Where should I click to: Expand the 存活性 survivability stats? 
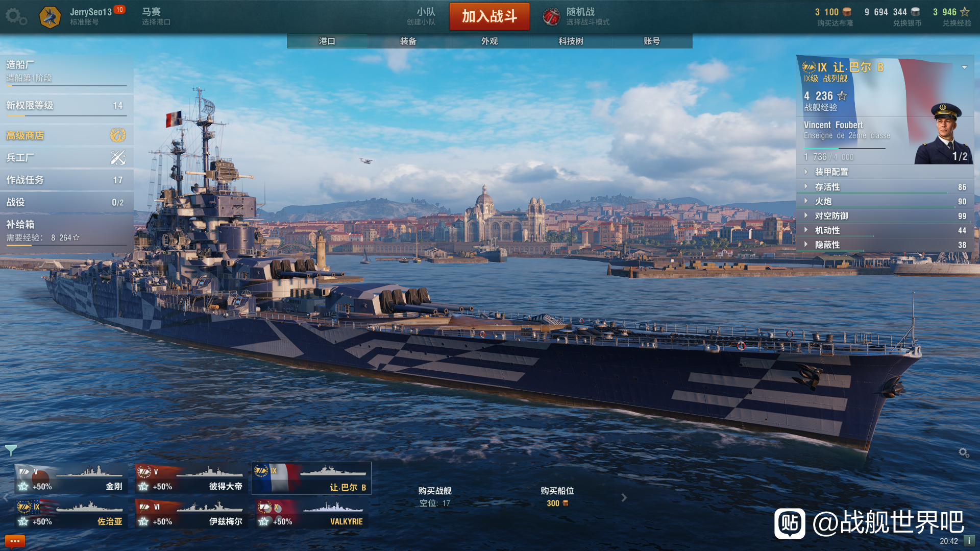(x=885, y=187)
